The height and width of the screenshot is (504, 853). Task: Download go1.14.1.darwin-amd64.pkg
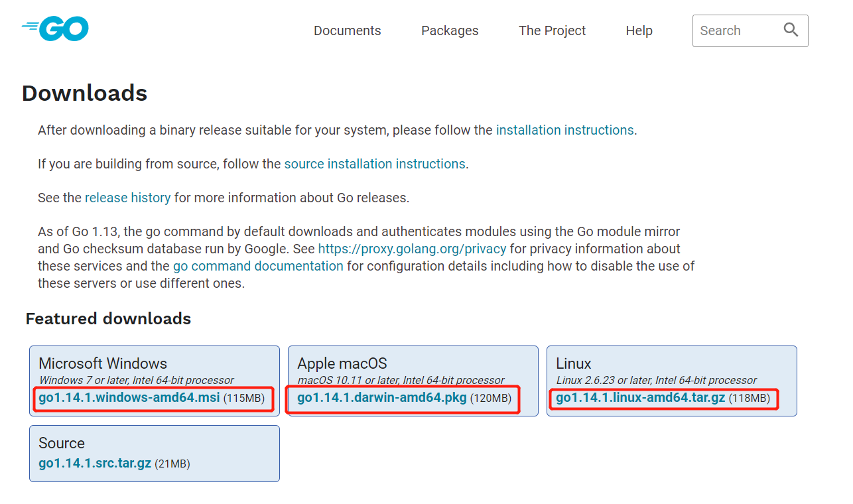coord(382,398)
